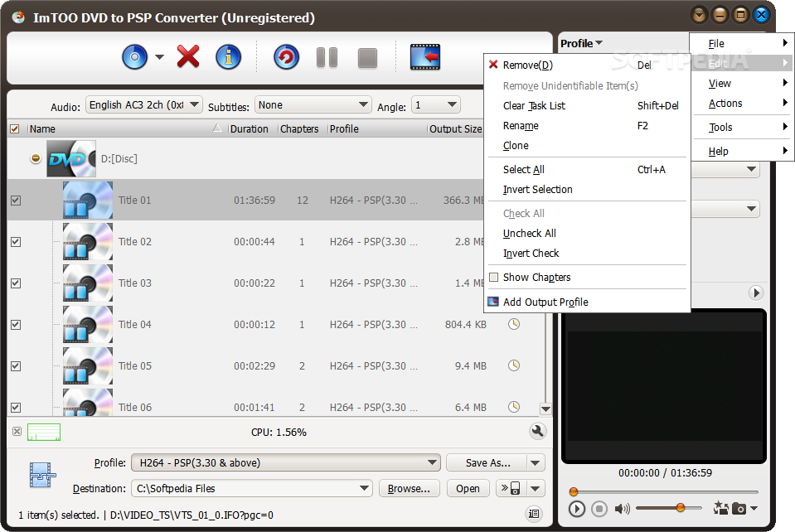Open the Audio track dropdown

click(144, 105)
